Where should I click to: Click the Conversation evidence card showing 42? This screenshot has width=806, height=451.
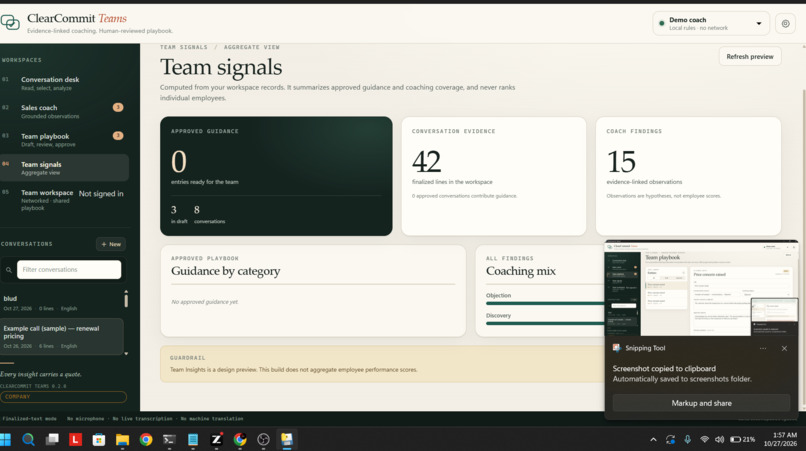[x=493, y=176]
